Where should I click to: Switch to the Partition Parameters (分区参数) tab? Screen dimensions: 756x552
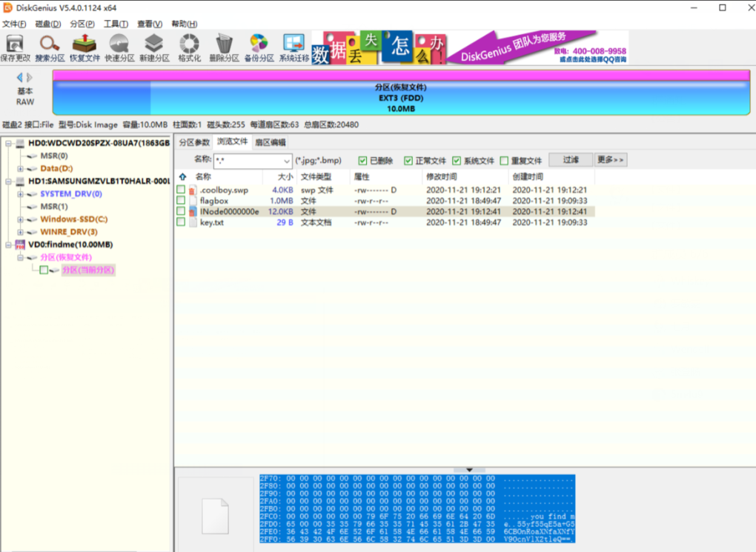point(194,142)
